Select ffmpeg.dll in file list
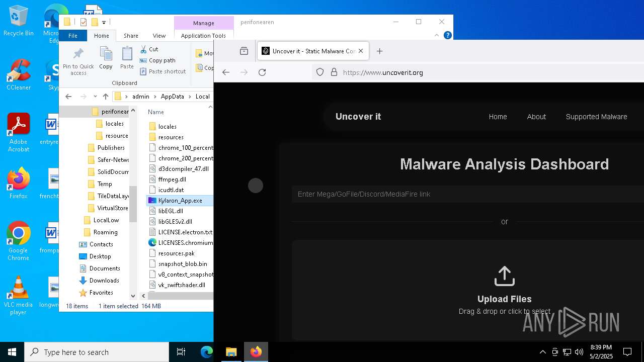The width and height of the screenshot is (644, 362). pos(172,179)
